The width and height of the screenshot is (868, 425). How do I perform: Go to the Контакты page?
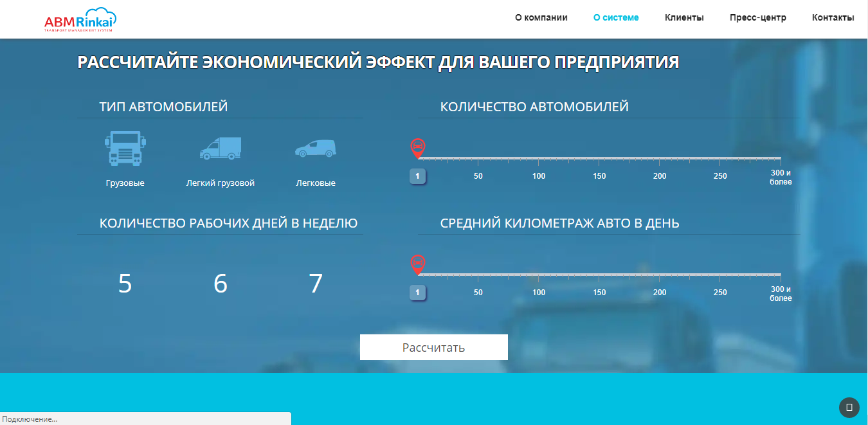point(833,17)
